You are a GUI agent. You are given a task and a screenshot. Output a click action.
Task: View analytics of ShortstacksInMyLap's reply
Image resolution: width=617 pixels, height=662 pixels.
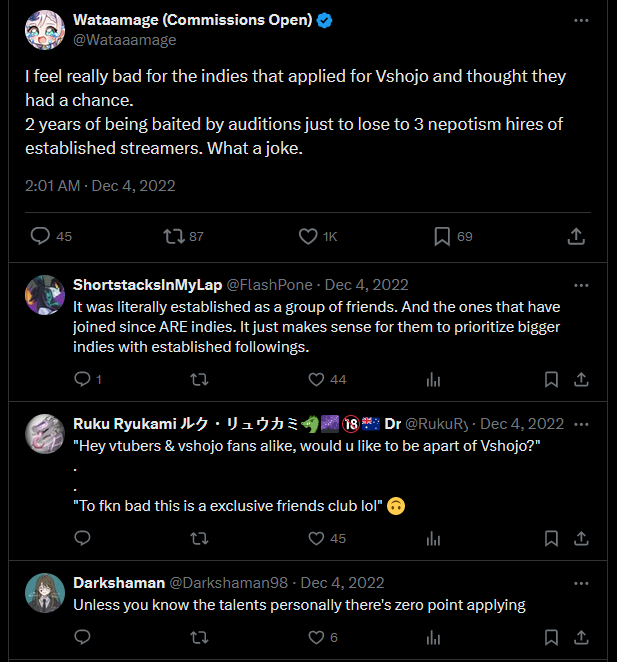[x=433, y=379]
